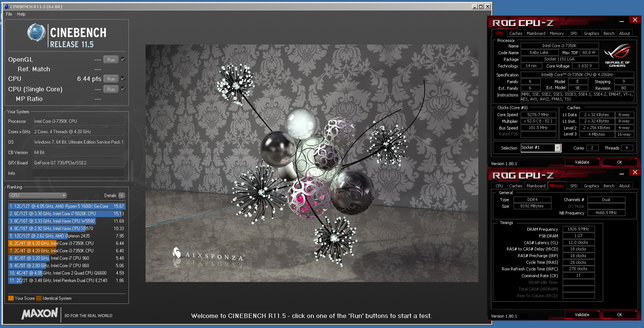
Task: Click the MAXON logo
Action: coord(40,314)
